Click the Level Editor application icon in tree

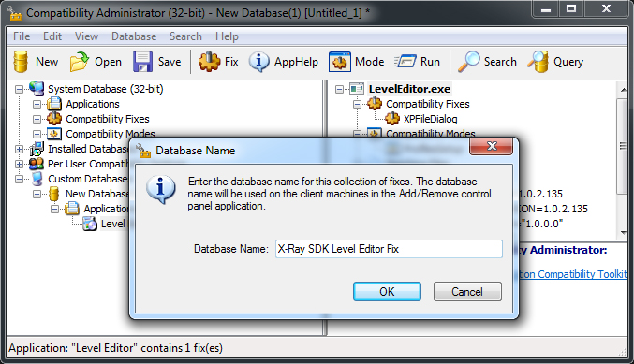click(90, 224)
